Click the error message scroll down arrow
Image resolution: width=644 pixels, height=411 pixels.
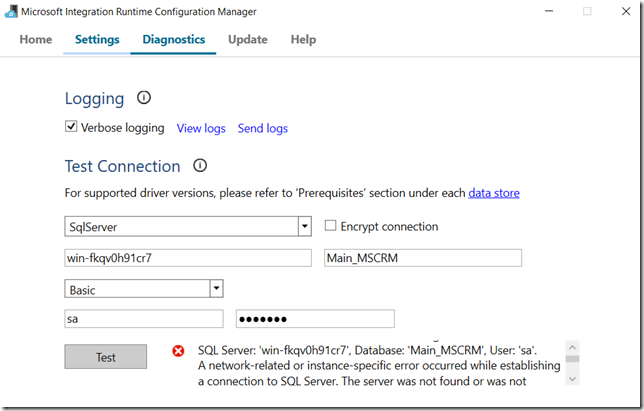click(572, 379)
